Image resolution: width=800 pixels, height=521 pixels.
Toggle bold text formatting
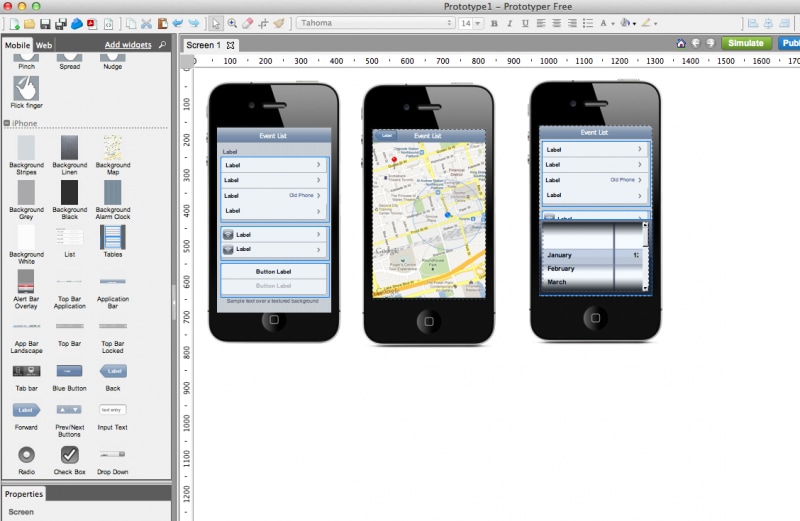pos(494,23)
